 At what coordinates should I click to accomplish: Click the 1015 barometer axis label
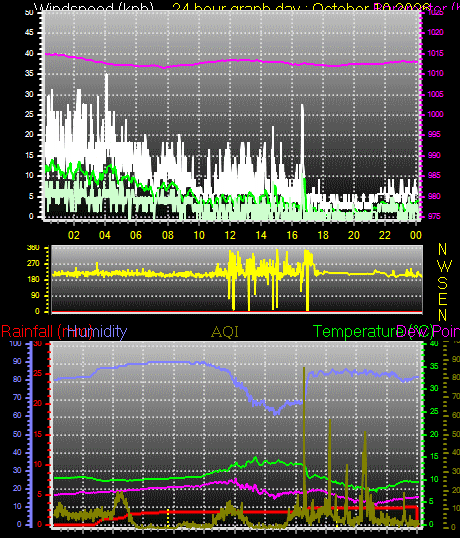435,53
